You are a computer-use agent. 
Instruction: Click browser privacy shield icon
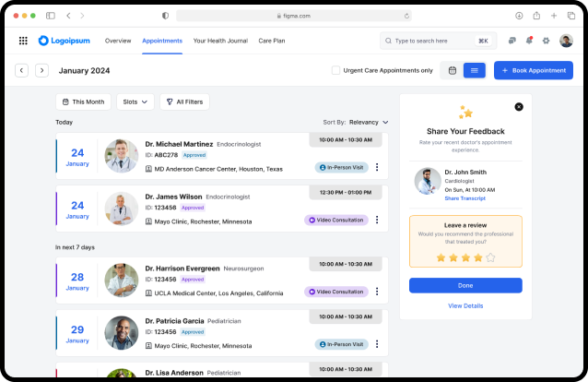click(165, 16)
